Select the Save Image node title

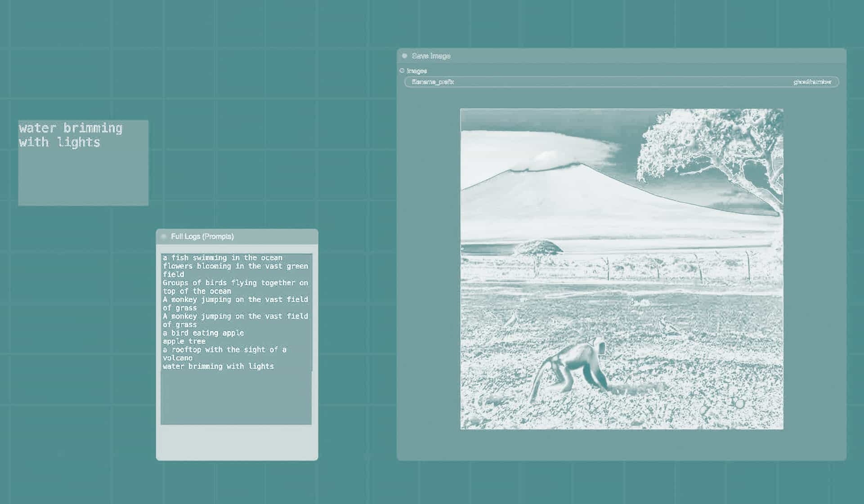(431, 56)
